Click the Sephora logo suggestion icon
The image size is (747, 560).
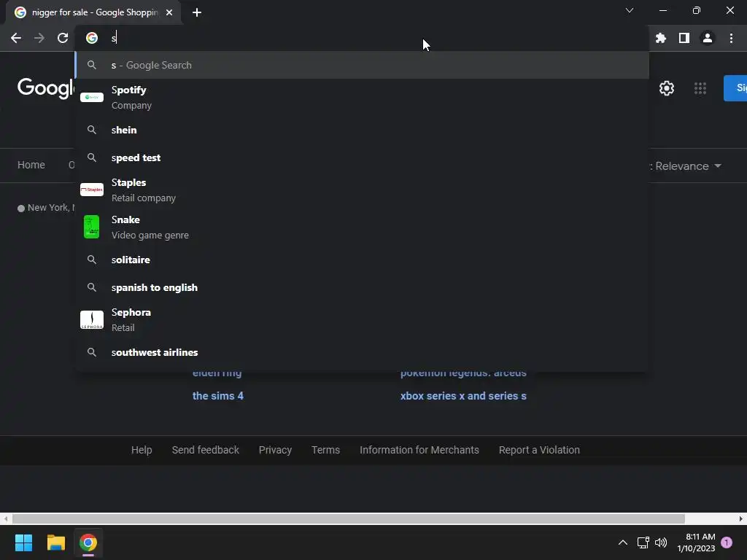[x=91, y=319]
